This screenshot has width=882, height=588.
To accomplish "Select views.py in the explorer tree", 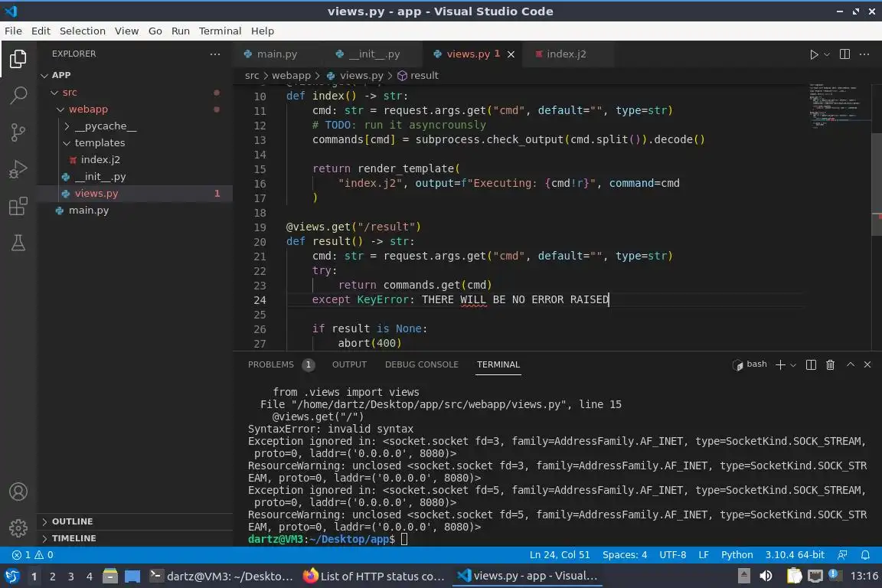I will coord(135,194).
